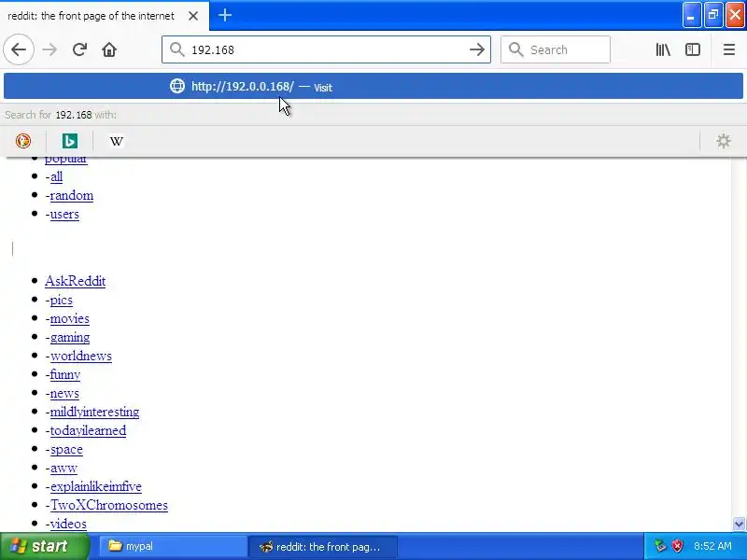Go back with the Back arrow button
Image resolution: width=747 pixels, height=560 pixels.
19,49
